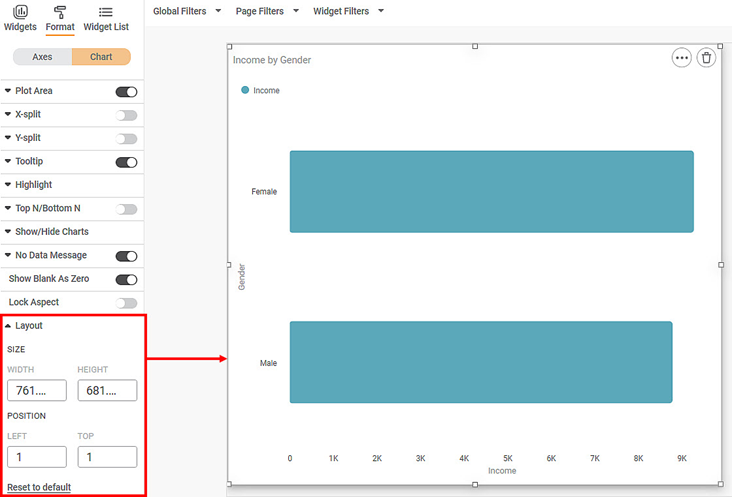
Task: Enable the Lock Aspect toggle
Action: [x=126, y=303]
